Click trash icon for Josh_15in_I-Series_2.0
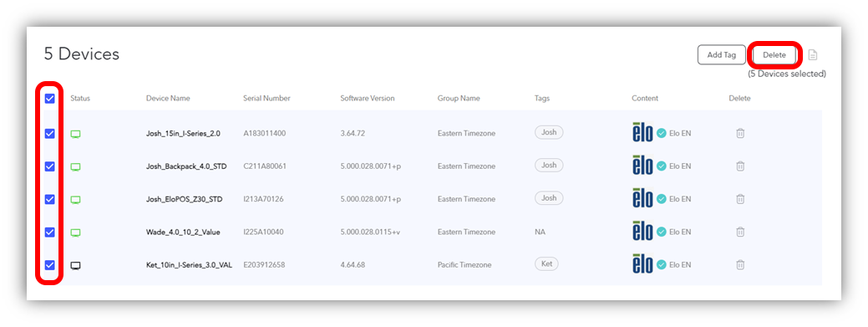868x327 pixels. pos(740,134)
